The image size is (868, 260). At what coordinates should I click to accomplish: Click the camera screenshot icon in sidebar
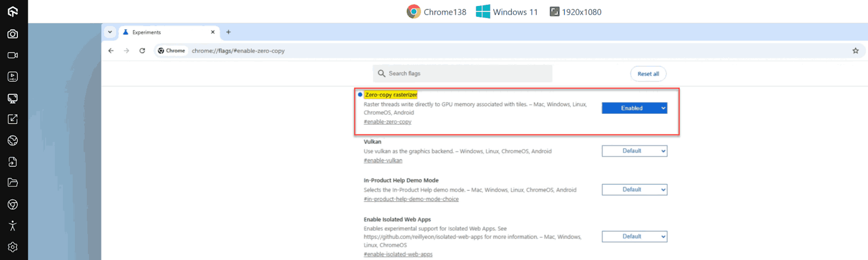pyautogui.click(x=12, y=34)
